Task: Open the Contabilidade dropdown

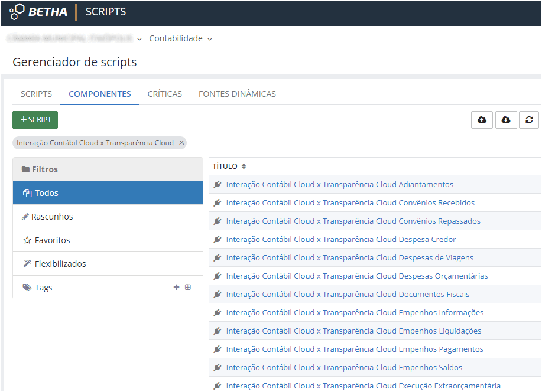Action: point(180,38)
